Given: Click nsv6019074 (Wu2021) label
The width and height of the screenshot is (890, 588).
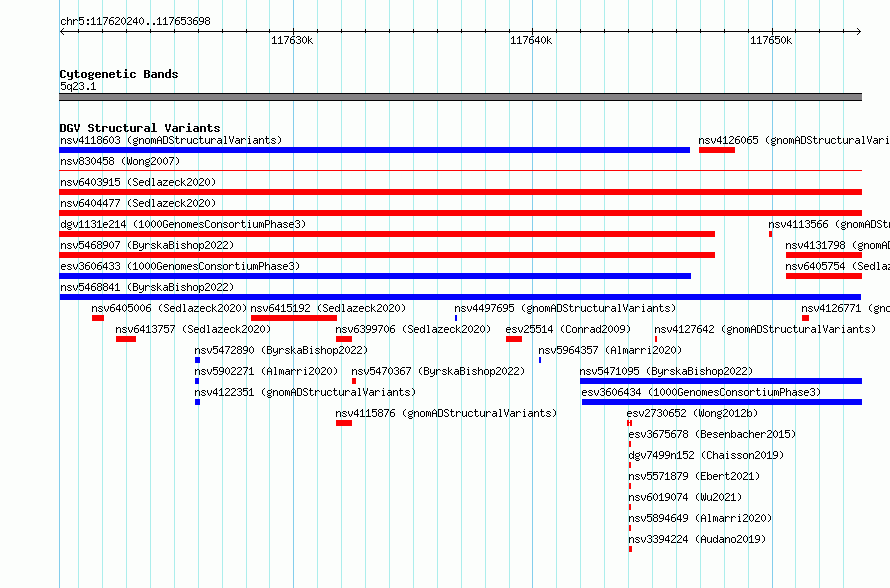Looking at the screenshot, I should coord(685,497).
